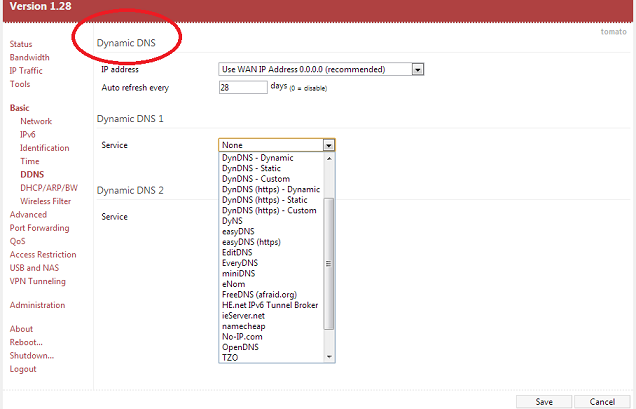Choose DynDNS - Static from list
Screen dimensions: 636x409
(271, 168)
